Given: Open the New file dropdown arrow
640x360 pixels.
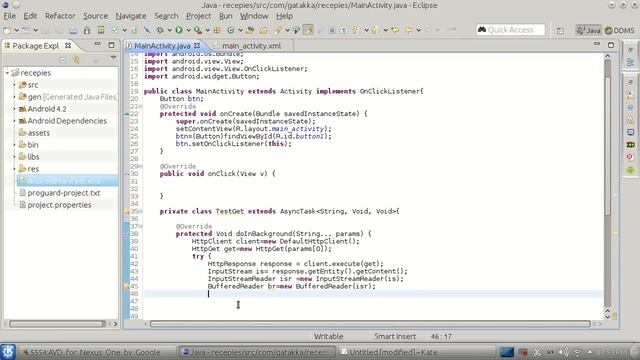Looking at the screenshot, I should tap(16, 30).
